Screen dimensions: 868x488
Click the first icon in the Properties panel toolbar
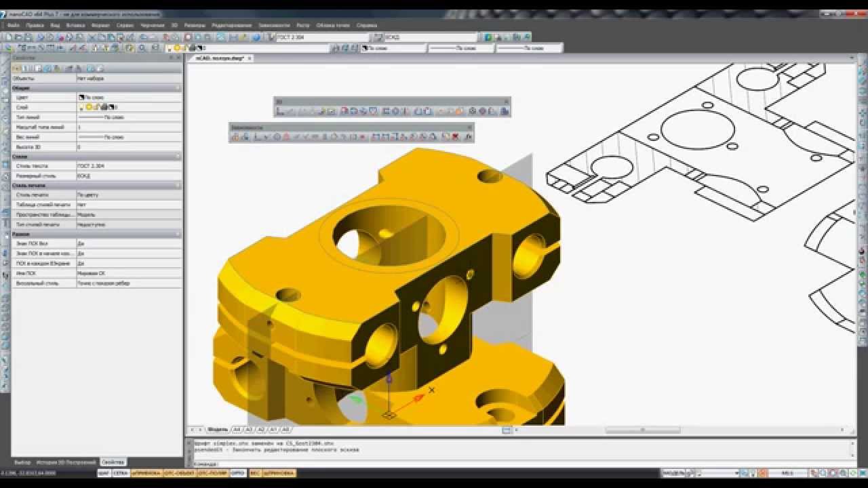pos(16,68)
